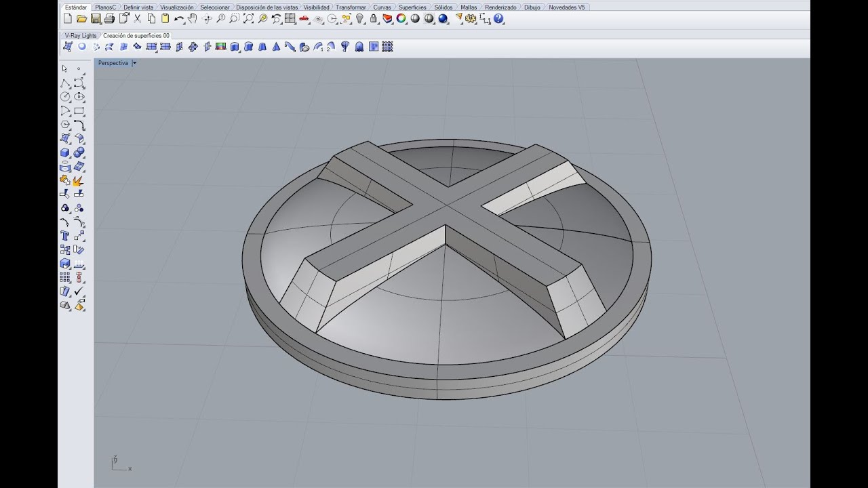Click the padlock Lock objects icon
The image size is (868, 488).
pyautogui.click(x=373, y=19)
